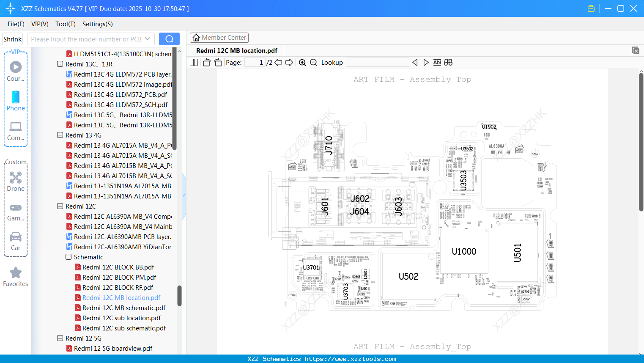Collapse the Redmi 12C folder
644x363 pixels.
pos(60,206)
